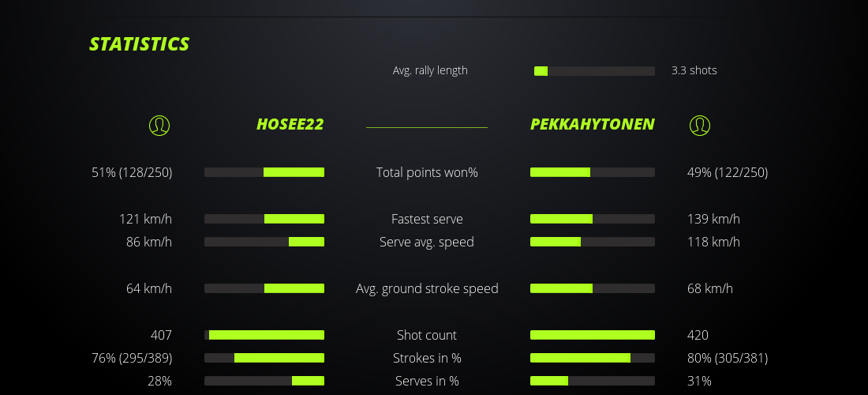Click HOSEE22 player avatar icon
The image size is (868, 395).
tap(159, 125)
